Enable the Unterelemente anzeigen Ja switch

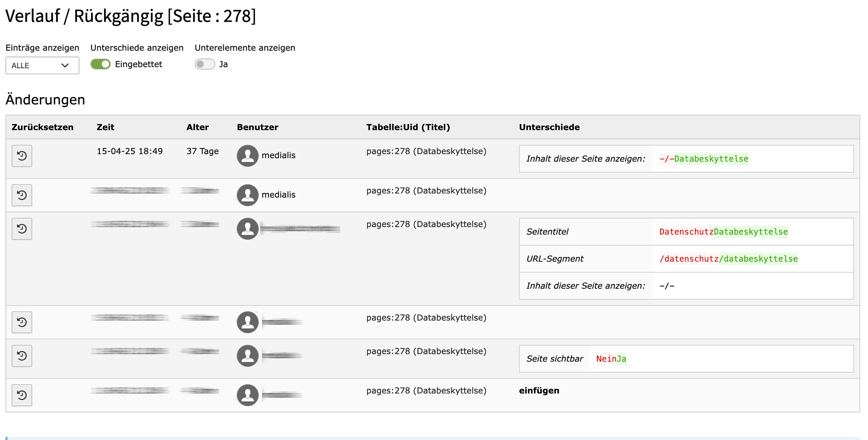tap(205, 64)
